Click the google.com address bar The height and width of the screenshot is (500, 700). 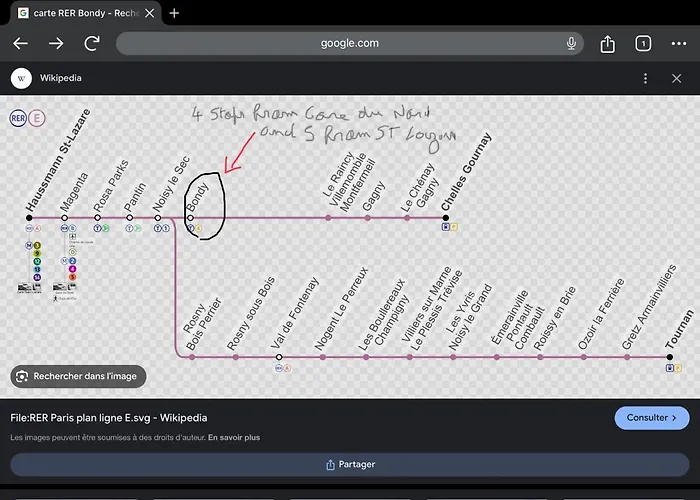pos(350,43)
